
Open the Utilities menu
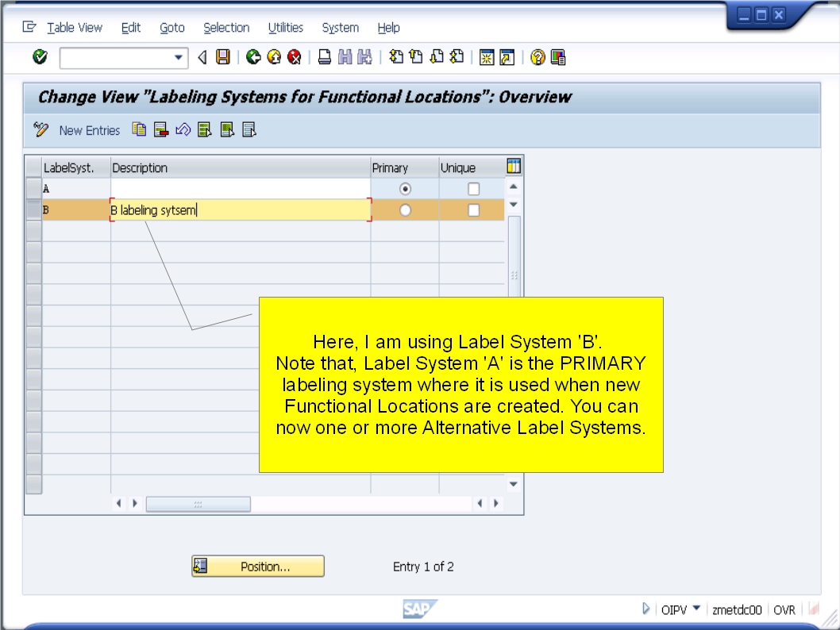pos(285,28)
